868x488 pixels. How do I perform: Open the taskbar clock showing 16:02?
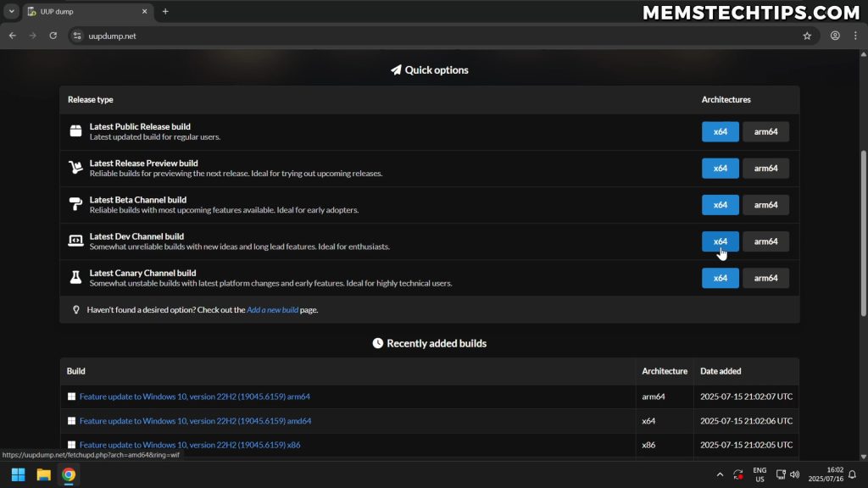826,474
